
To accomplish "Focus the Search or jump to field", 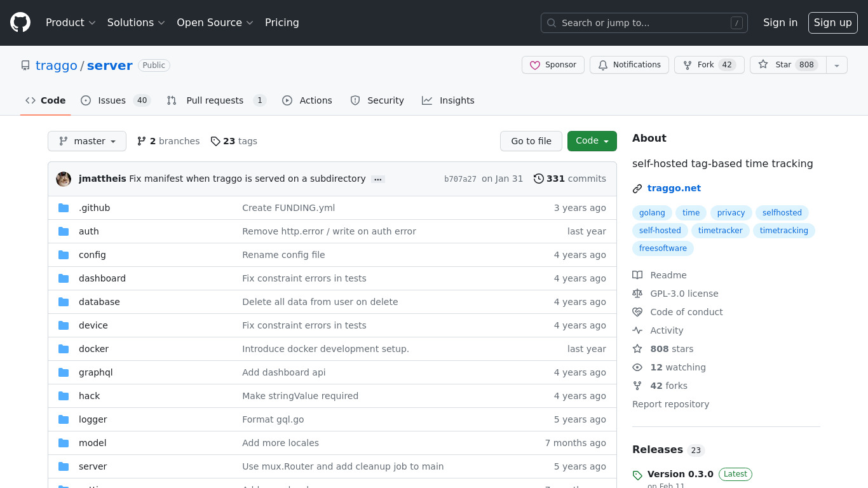I will pyautogui.click(x=644, y=23).
